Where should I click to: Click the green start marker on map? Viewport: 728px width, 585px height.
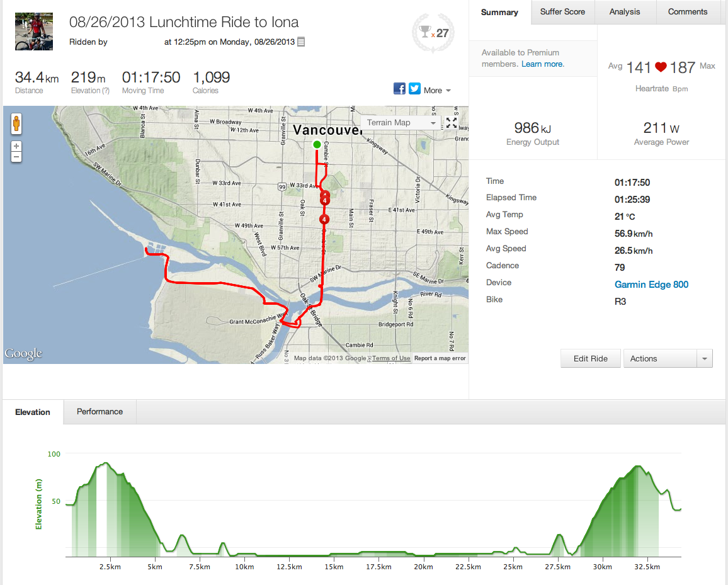[x=317, y=144]
